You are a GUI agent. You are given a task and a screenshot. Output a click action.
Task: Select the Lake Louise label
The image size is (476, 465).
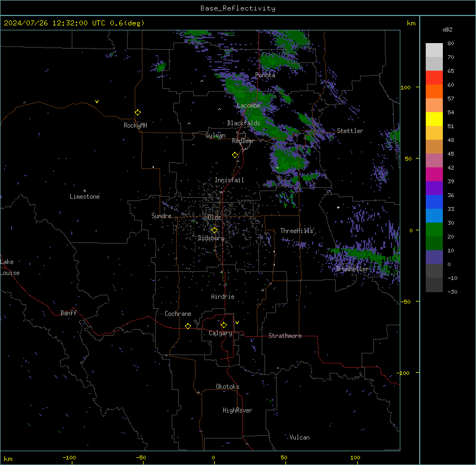pos(10,267)
